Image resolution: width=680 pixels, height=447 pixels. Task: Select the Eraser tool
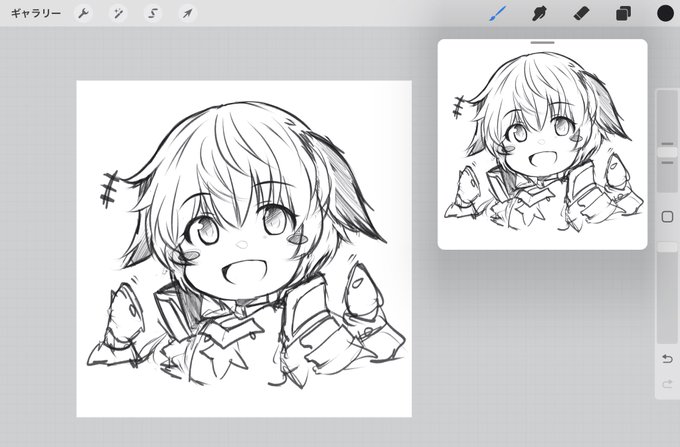tap(581, 14)
